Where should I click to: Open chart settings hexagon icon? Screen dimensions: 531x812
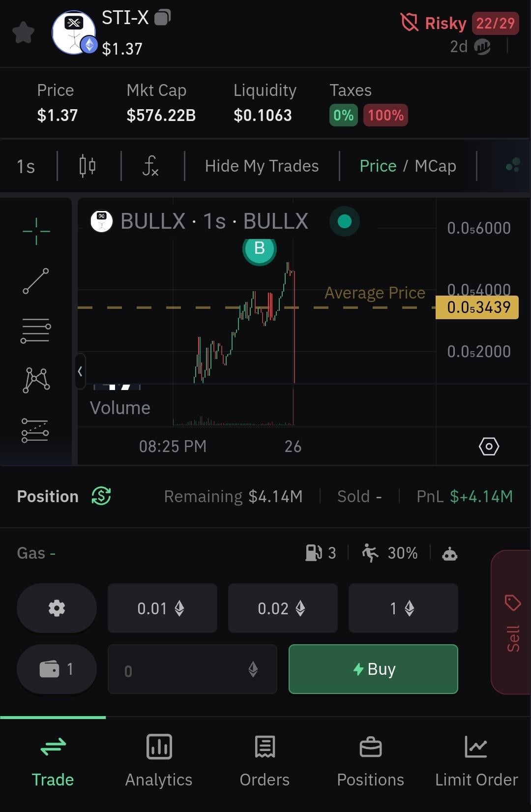pyautogui.click(x=489, y=447)
